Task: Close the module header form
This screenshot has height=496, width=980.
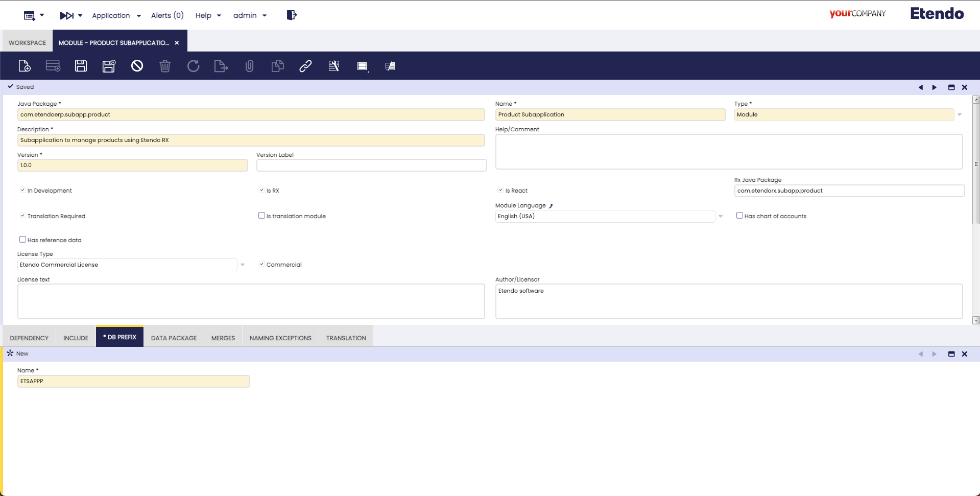Action: pyautogui.click(x=965, y=87)
